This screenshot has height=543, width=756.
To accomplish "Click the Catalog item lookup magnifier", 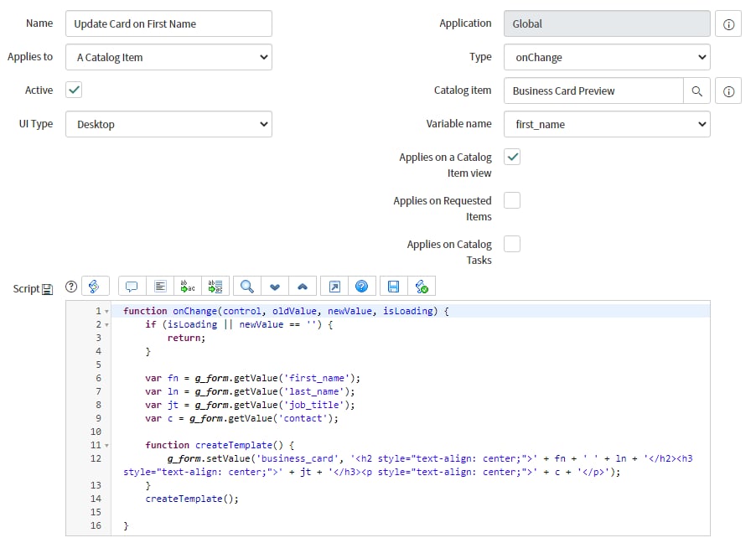I will coord(696,90).
